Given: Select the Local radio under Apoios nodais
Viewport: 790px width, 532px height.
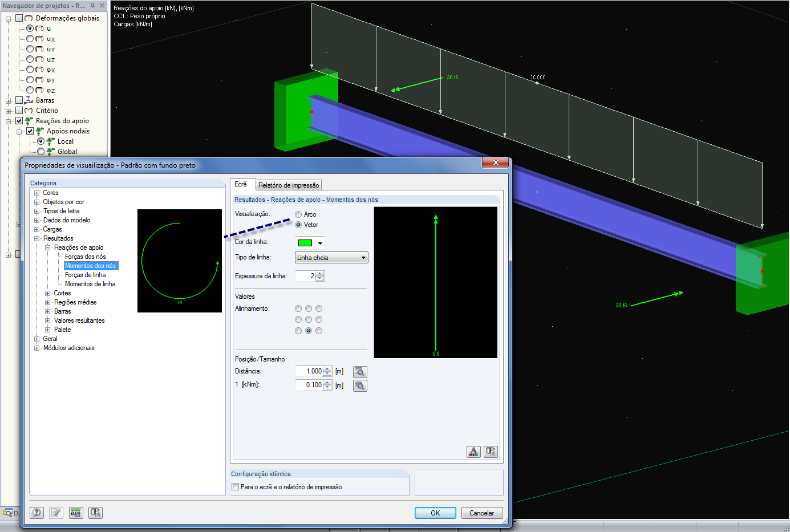Looking at the screenshot, I should point(40,141).
